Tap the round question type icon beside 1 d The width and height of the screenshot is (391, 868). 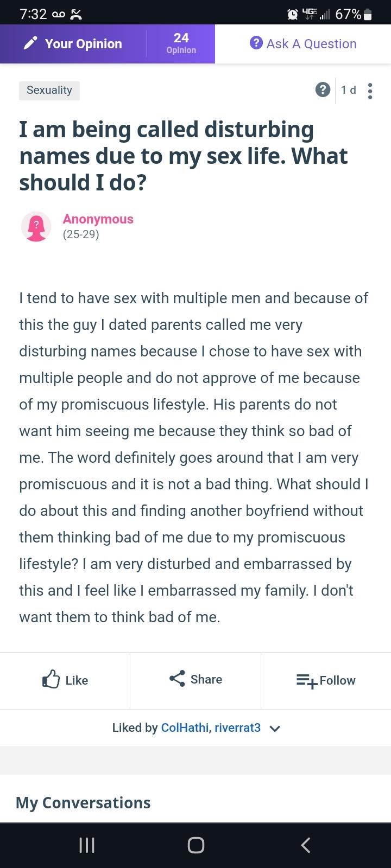click(x=323, y=90)
